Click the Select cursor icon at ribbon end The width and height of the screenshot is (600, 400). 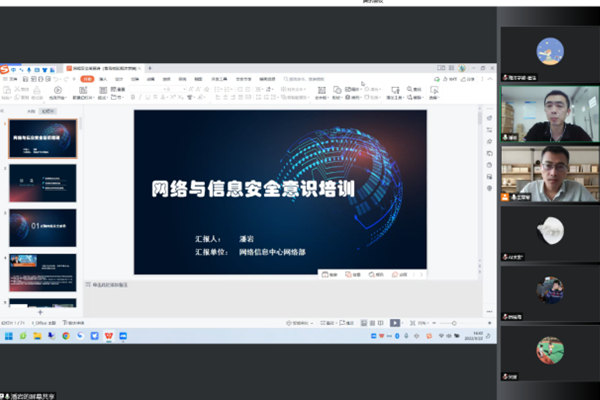coord(434,90)
